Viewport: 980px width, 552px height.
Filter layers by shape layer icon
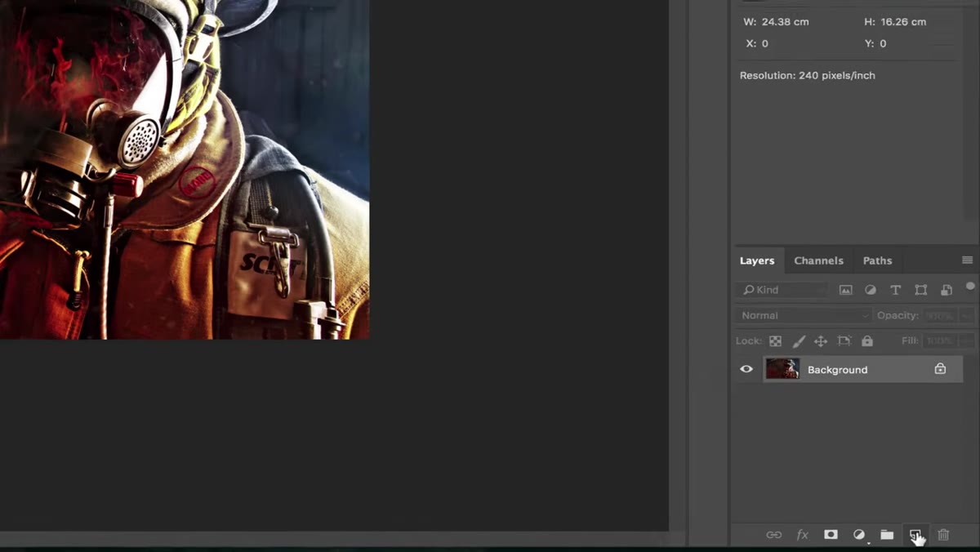pyautogui.click(x=921, y=290)
